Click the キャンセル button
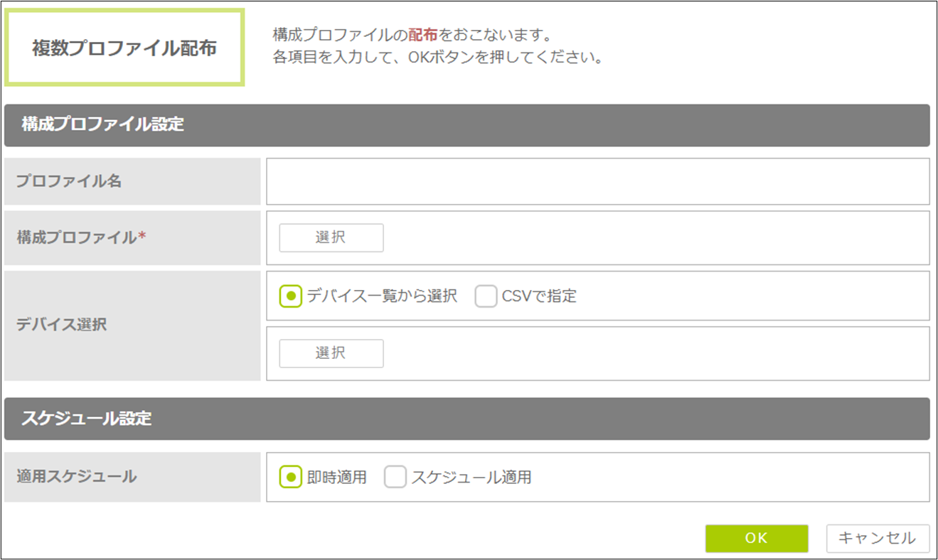Image resolution: width=938 pixels, height=560 pixels. [x=878, y=539]
